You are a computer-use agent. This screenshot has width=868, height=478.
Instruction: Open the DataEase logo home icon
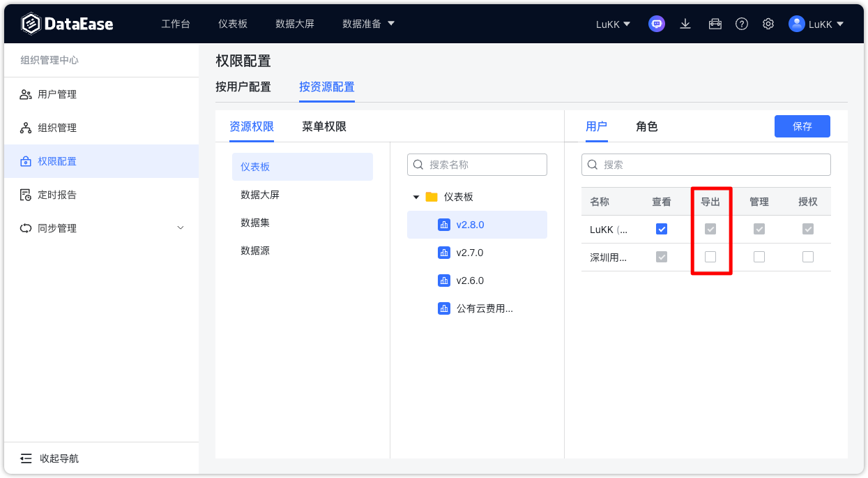tap(31, 23)
